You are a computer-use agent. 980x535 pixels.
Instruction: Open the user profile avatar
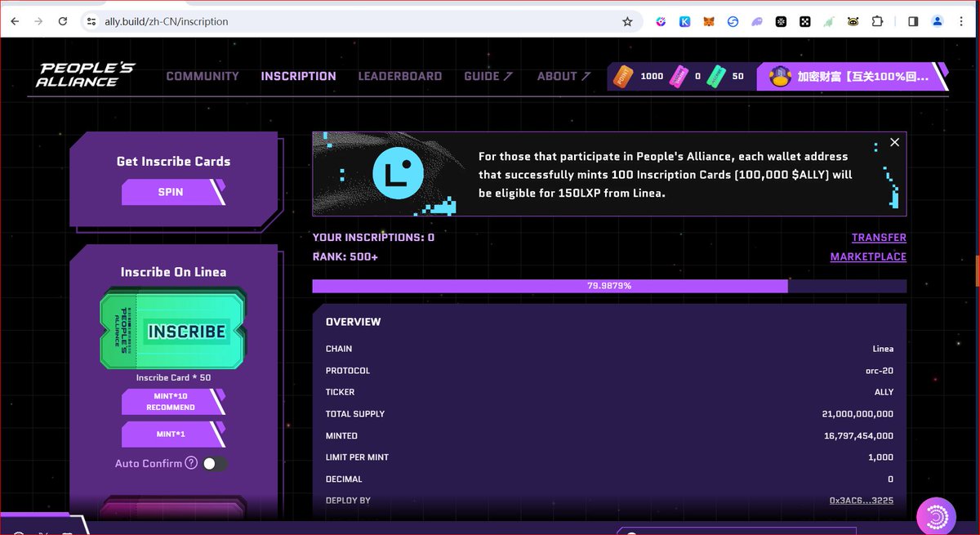pyautogui.click(x=781, y=77)
